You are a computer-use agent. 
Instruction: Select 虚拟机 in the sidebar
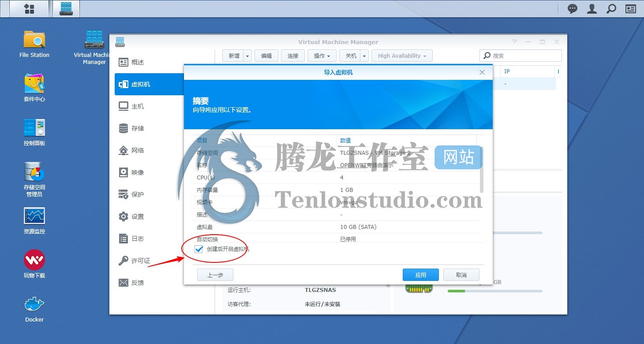point(149,84)
